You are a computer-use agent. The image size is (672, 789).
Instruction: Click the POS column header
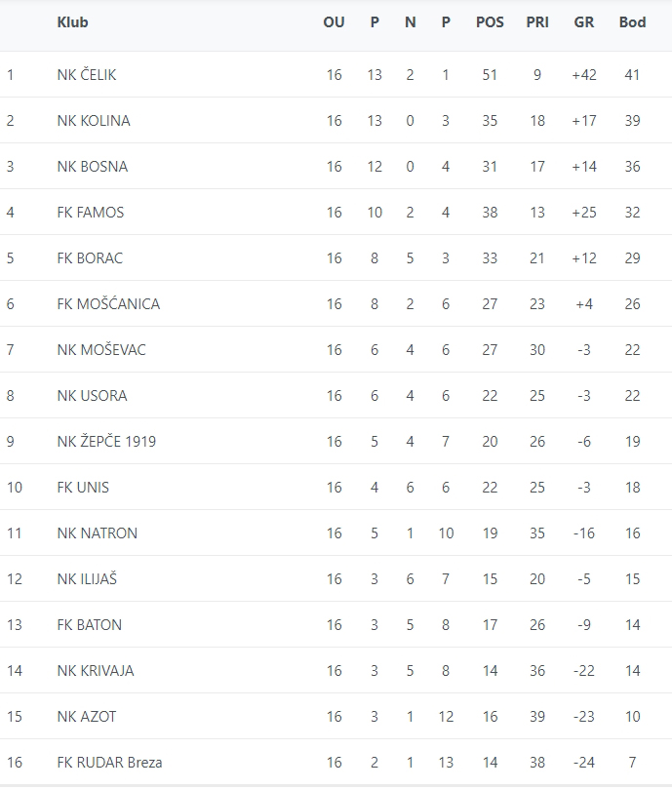(490, 22)
